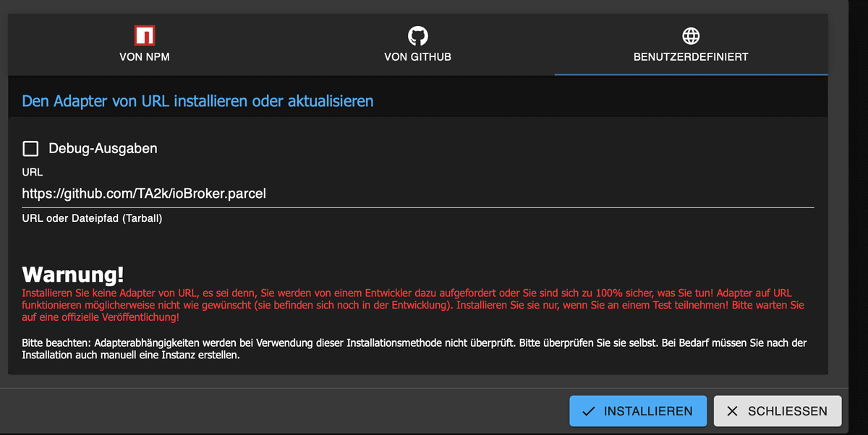Switch to the Von NPM tab
This screenshot has height=435, width=868.
tap(144, 43)
